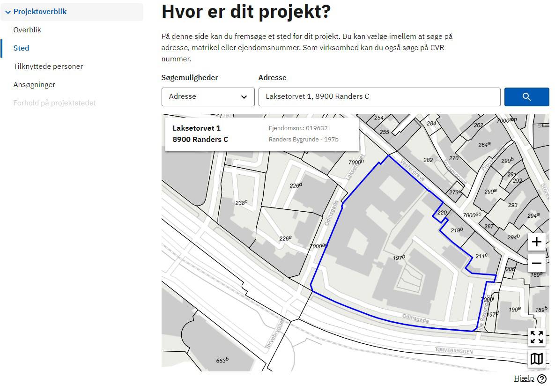Click the Laksetorvet 1 info card

262,134
